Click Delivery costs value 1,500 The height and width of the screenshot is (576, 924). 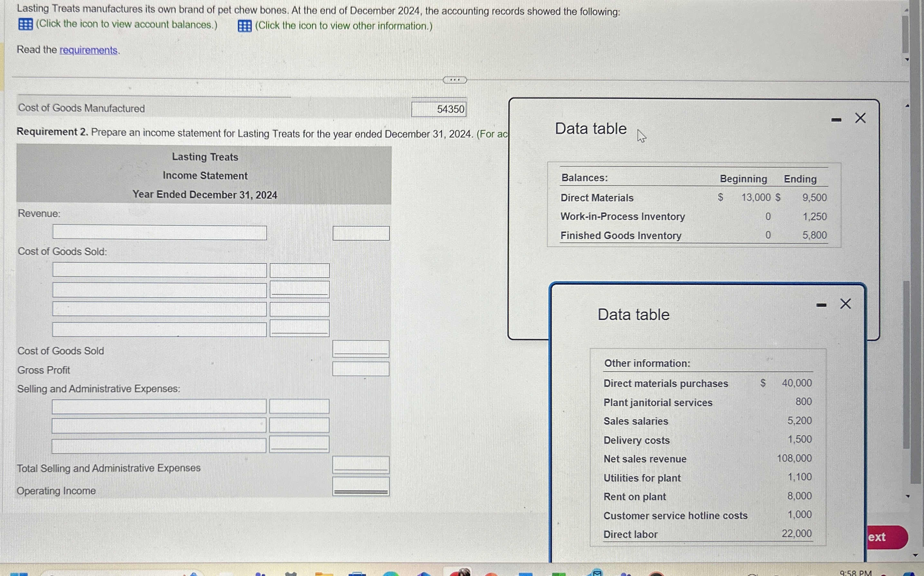800,439
